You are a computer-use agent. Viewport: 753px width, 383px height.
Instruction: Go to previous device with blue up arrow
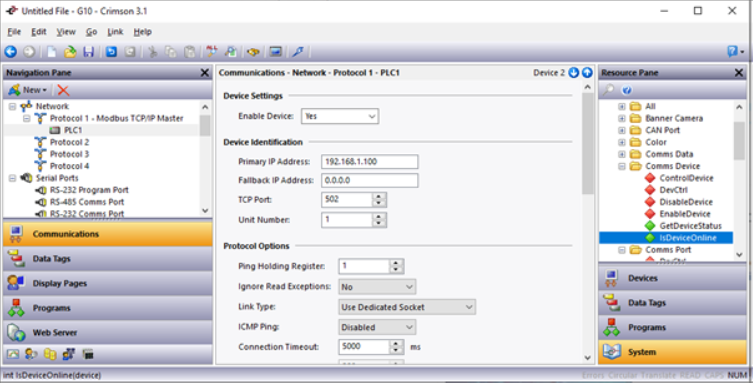587,72
